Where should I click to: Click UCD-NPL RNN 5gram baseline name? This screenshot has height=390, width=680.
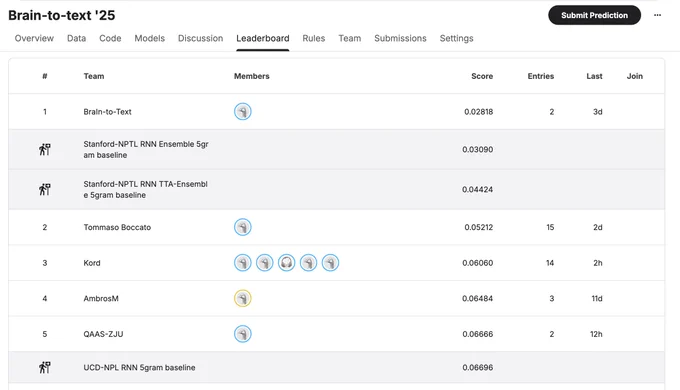point(139,367)
